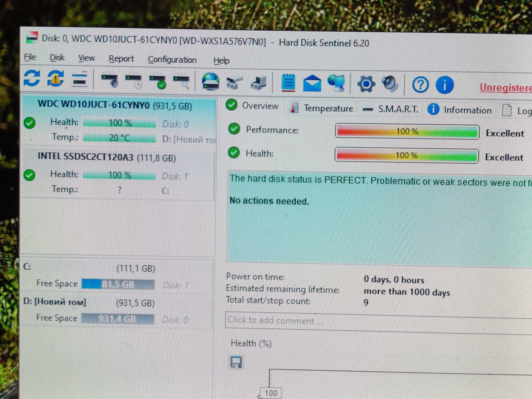Click the refresh disk information icon

pyautogui.click(x=32, y=78)
